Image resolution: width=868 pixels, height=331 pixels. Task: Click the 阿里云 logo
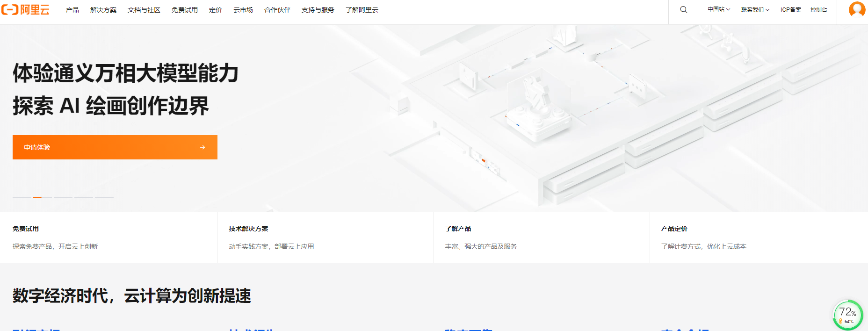click(25, 9)
